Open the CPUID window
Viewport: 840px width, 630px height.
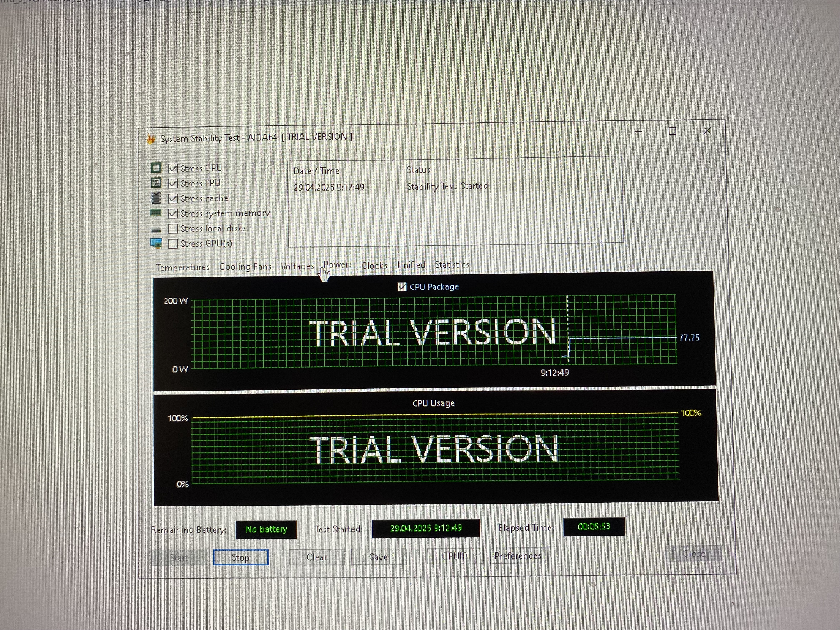tap(455, 556)
